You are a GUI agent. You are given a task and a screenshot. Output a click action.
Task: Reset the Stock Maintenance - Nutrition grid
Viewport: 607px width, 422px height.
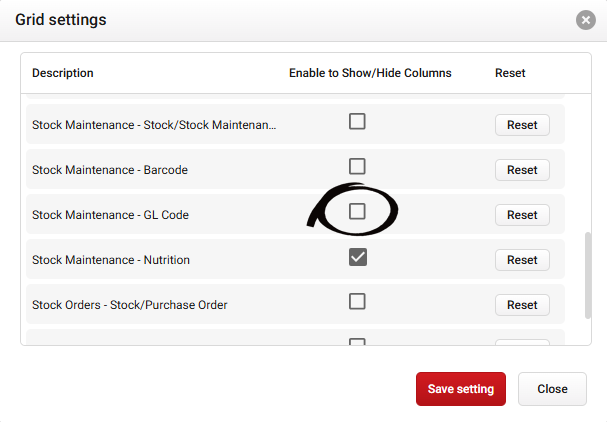522,260
